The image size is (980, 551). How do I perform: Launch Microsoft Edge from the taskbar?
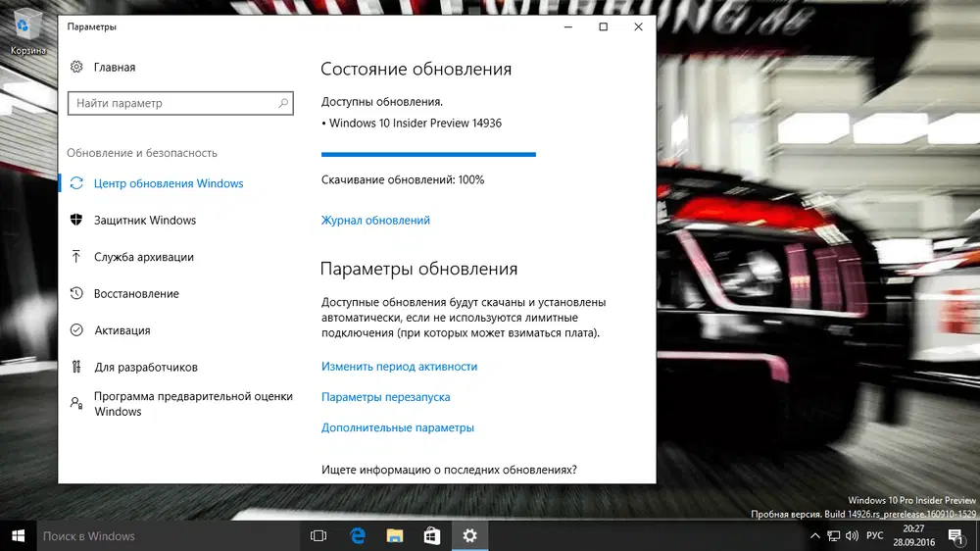(x=358, y=536)
